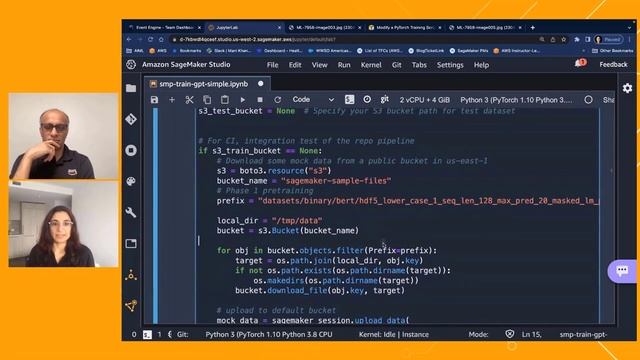Open the Kernel menu
The image size is (640, 360).
(371, 65)
